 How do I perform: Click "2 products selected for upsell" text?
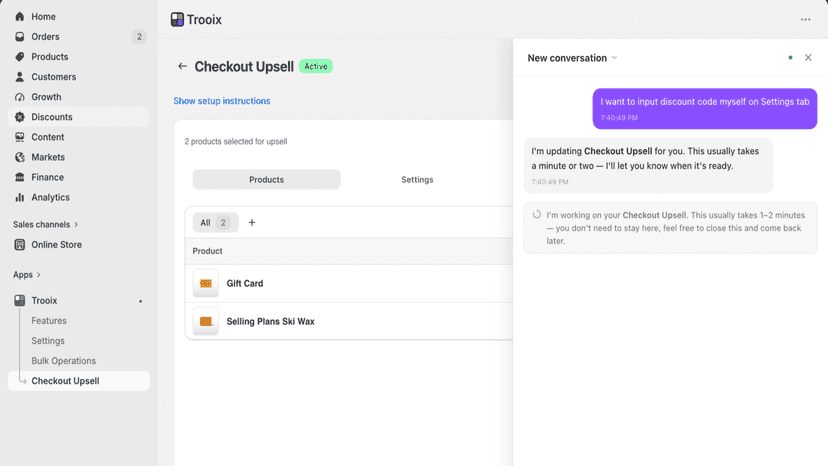tap(236, 141)
